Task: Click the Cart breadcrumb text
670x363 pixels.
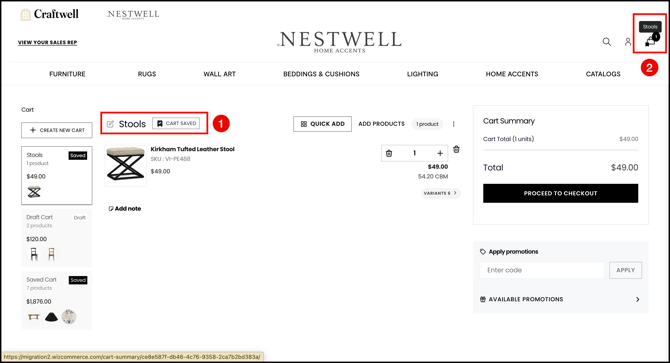Action: coord(27,110)
